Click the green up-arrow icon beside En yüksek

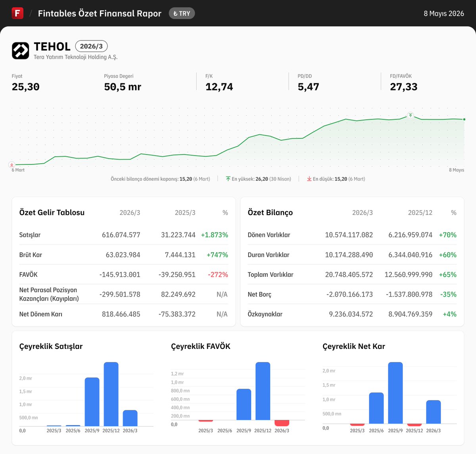point(228,179)
